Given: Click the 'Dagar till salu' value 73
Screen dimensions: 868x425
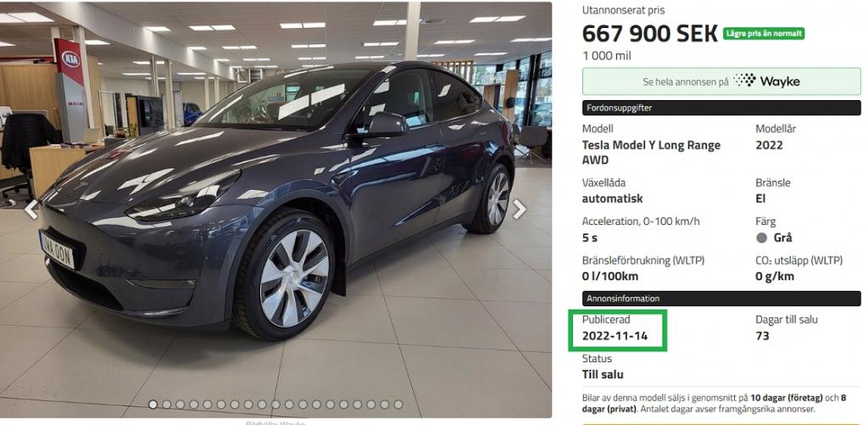Looking at the screenshot, I should (x=762, y=336).
